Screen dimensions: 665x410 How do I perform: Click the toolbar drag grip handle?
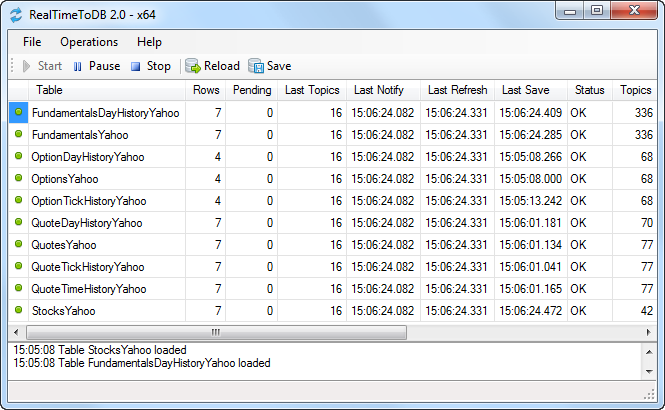coord(12,66)
